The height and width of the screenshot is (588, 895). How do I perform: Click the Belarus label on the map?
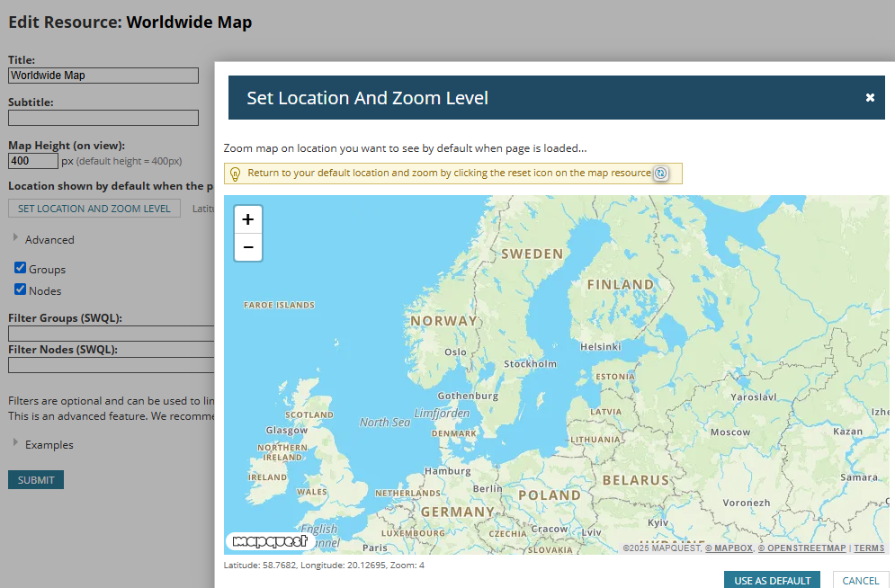click(x=636, y=480)
